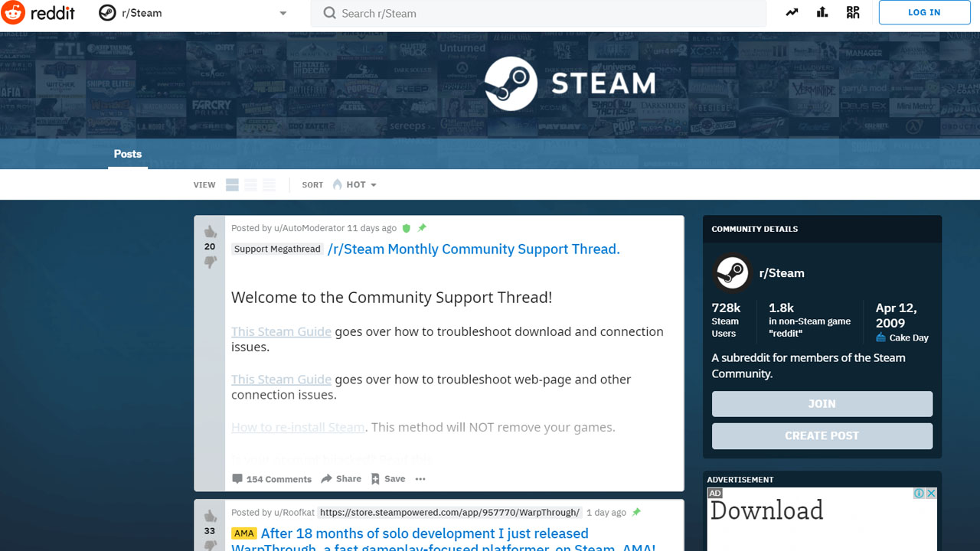Expand the r/Steam community dropdown
Viewport: 980px width, 551px height.
pyautogui.click(x=283, y=14)
